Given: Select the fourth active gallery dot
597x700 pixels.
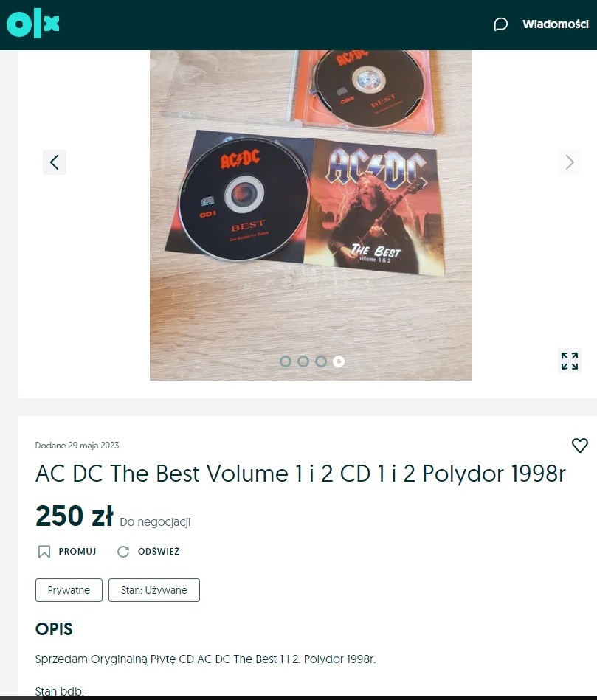Looking at the screenshot, I should tap(339, 361).
